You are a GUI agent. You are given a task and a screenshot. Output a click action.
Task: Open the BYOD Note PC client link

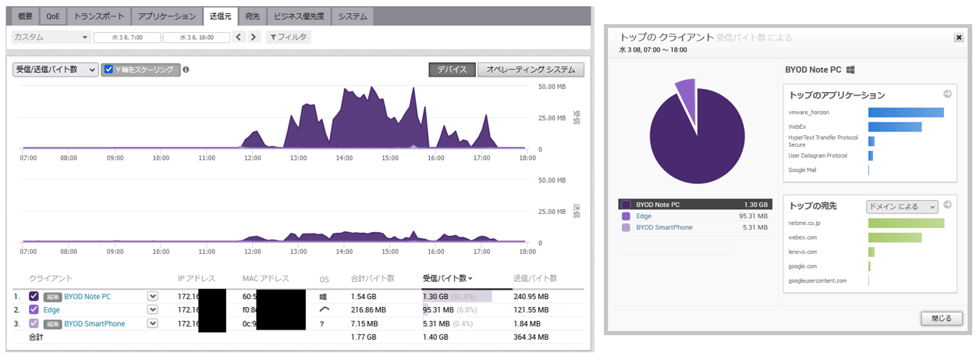tap(87, 296)
